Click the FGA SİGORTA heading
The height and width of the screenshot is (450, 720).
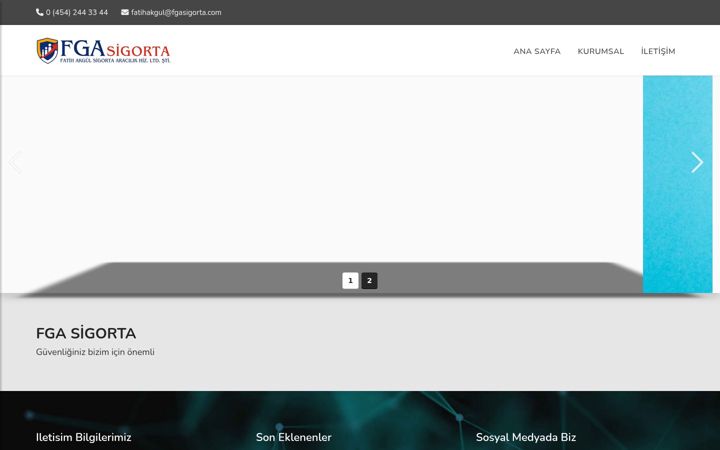click(86, 333)
